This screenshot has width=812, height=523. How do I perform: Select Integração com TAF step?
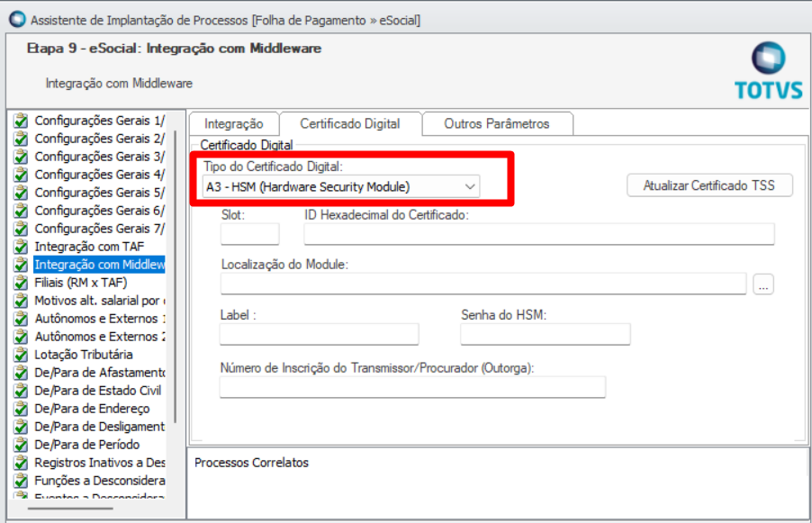click(90, 247)
